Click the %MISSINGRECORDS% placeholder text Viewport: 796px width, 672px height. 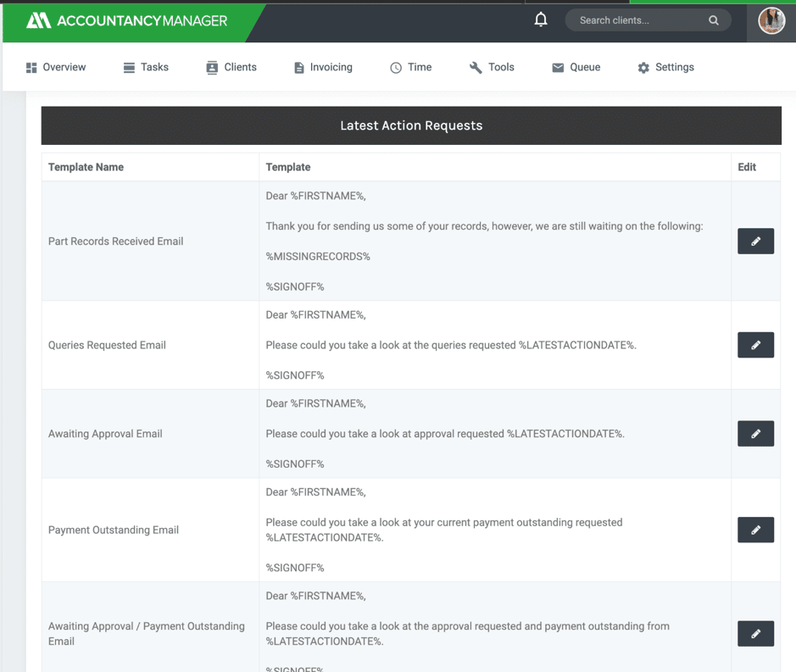coord(318,256)
